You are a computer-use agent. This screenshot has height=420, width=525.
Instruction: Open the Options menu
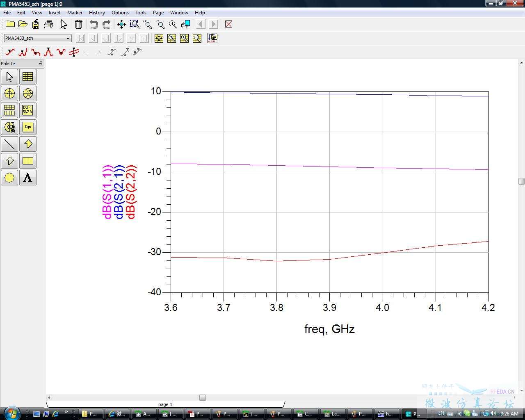click(x=120, y=13)
